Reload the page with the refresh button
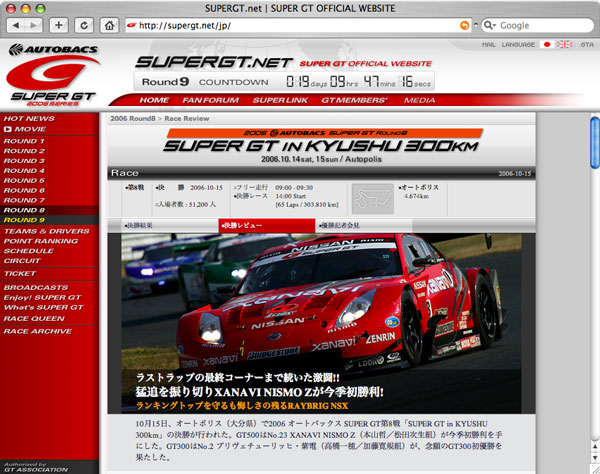The image size is (600, 474). coord(84,26)
